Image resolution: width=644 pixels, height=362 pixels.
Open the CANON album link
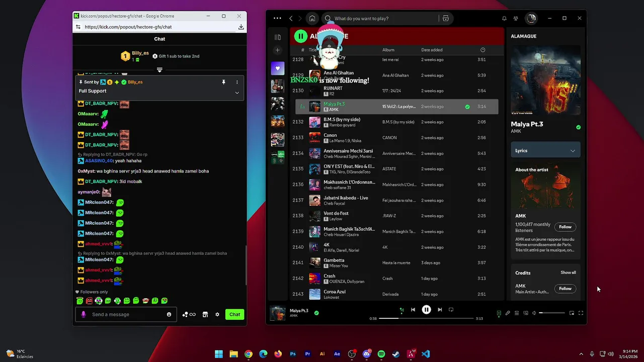(x=389, y=138)
